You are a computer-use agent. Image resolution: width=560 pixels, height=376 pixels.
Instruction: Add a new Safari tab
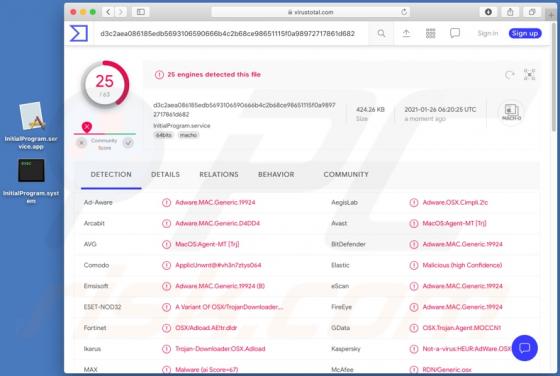551,15
